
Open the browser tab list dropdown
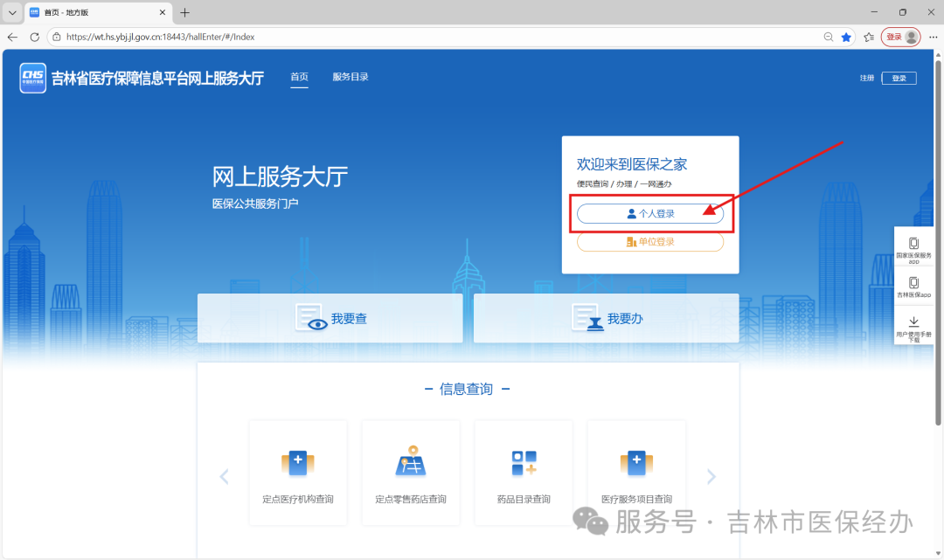[x=12, y=12]
